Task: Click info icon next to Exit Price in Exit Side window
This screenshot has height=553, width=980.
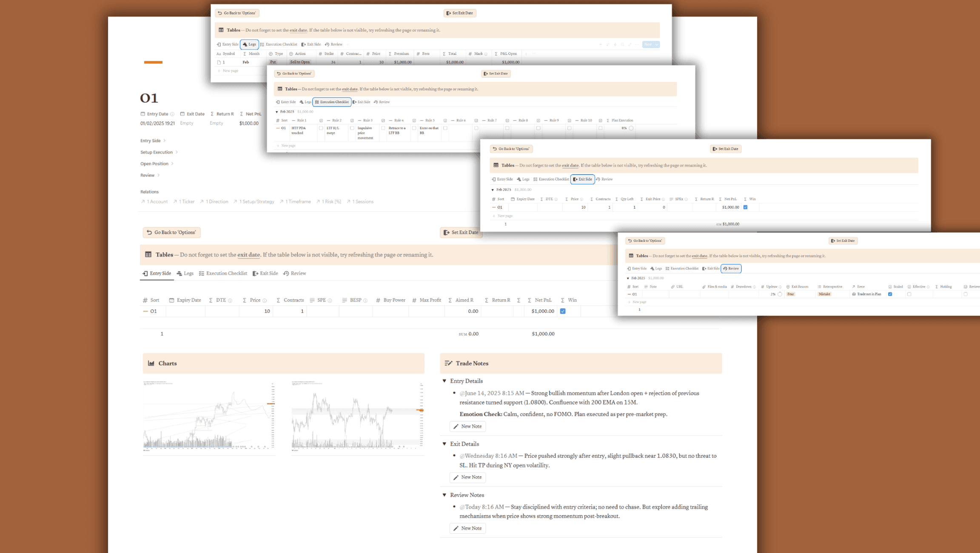Action: coord(663,199)
